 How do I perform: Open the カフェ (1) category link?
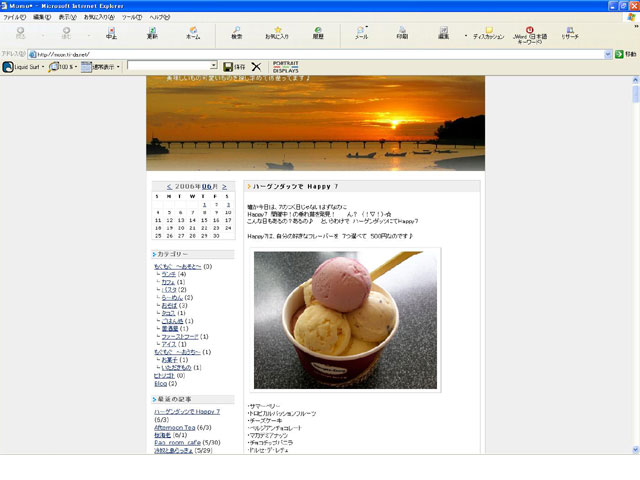168,282
